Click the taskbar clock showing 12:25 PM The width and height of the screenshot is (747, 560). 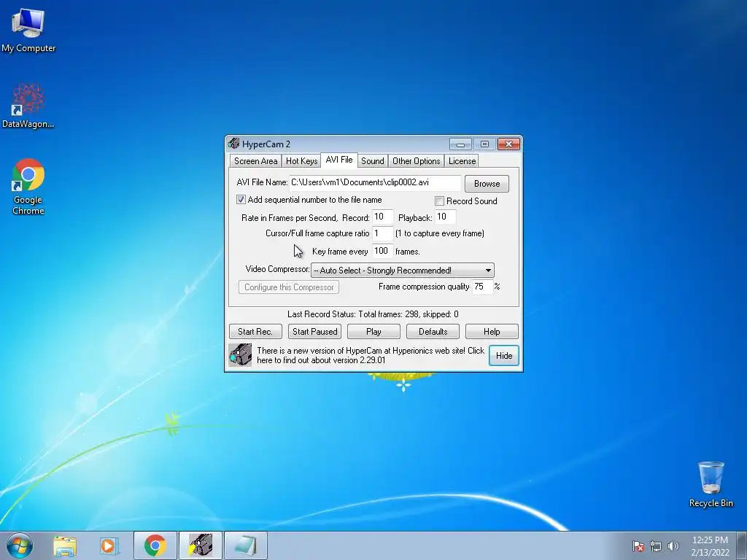[710, 546]
